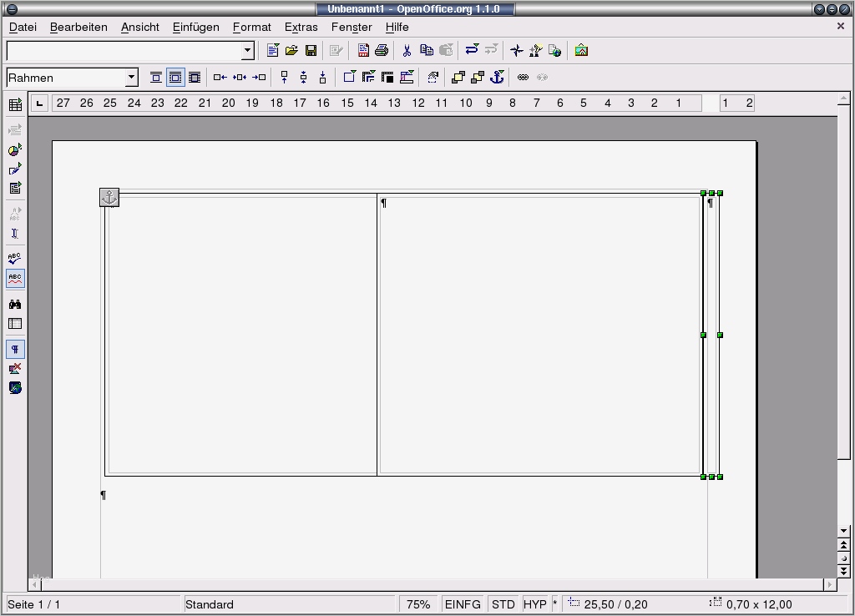This screenshot has width=855, height=616.
Task: Toggle HYP hyperlink mode in status bar
Action: tap(535, 604)
